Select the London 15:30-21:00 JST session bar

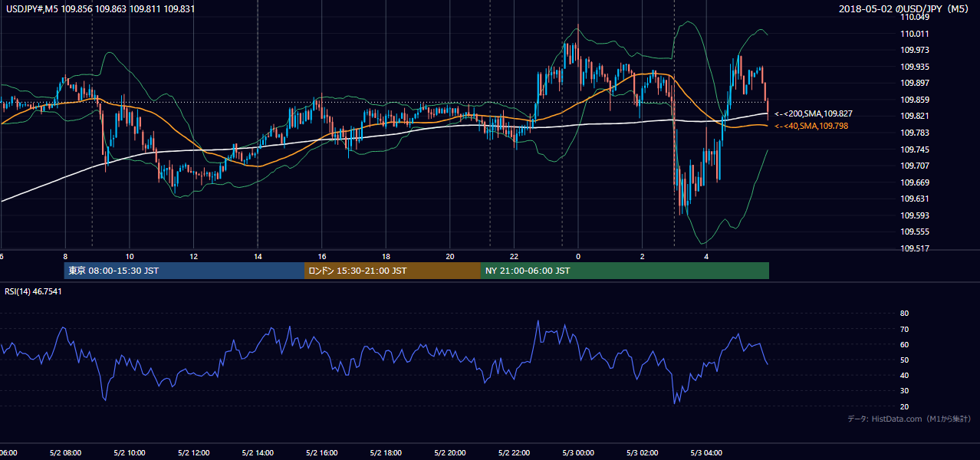(x=393, y=271)
